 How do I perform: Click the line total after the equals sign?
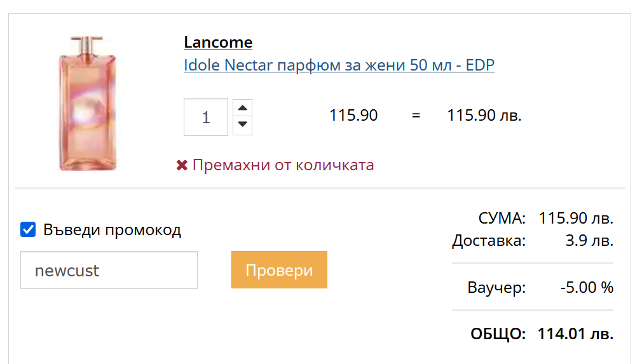coord(484,116)
